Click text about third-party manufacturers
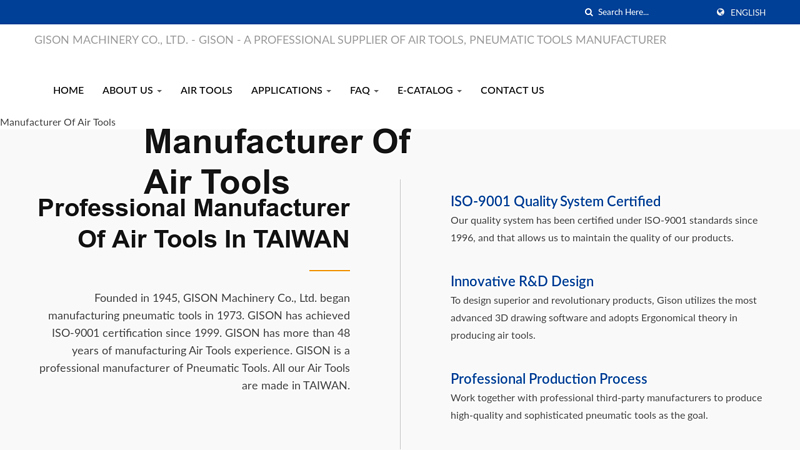 tap(606, 407)
